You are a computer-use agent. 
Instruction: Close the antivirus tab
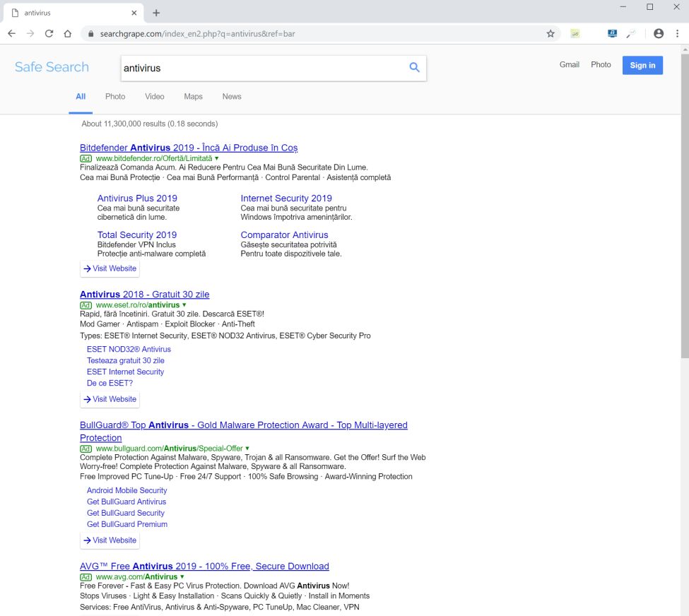tap(134, 13)
